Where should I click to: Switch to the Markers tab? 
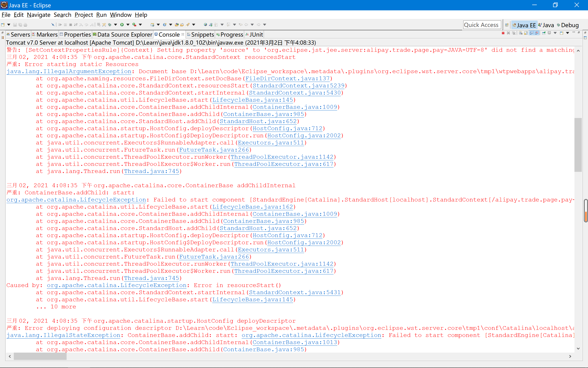[45, 34]
